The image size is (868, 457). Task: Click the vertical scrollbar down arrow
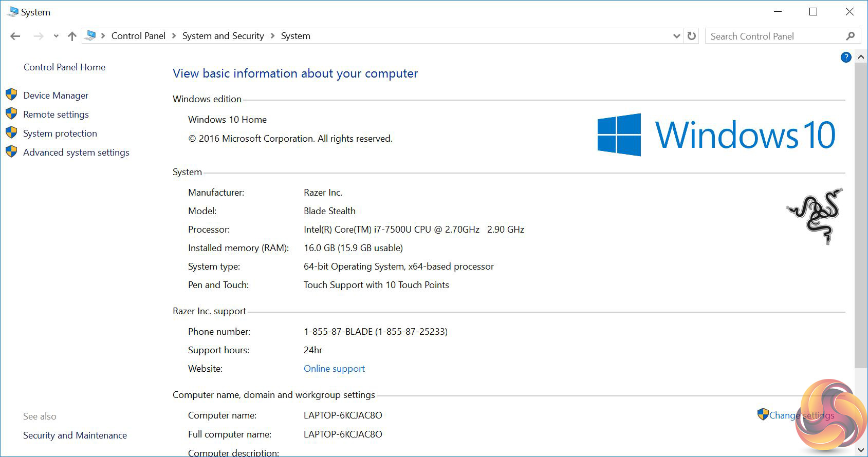(x=861, y=450)
